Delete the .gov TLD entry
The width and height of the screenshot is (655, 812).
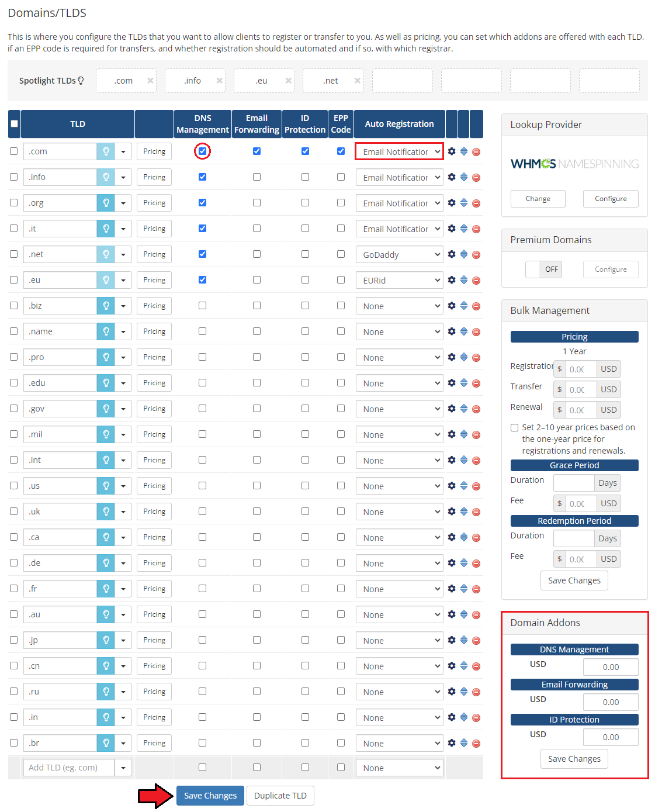pos(476,409)
